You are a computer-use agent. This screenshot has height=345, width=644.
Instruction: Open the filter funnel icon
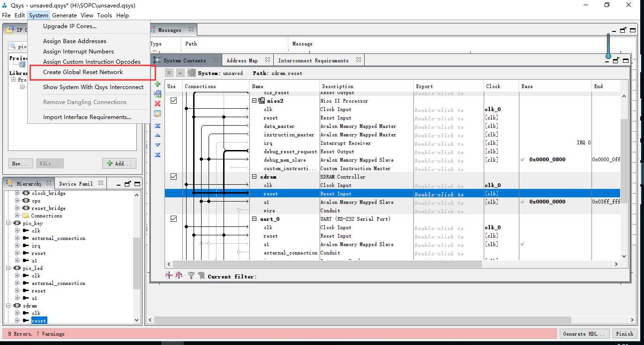tap(191, 276)
